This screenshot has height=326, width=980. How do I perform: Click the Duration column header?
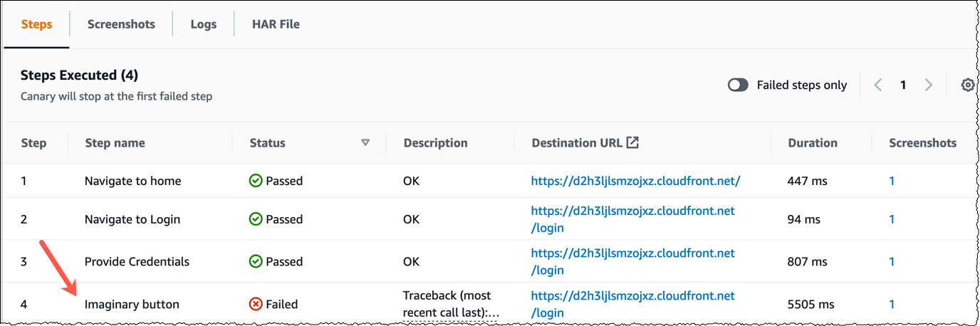coord(813,143)
